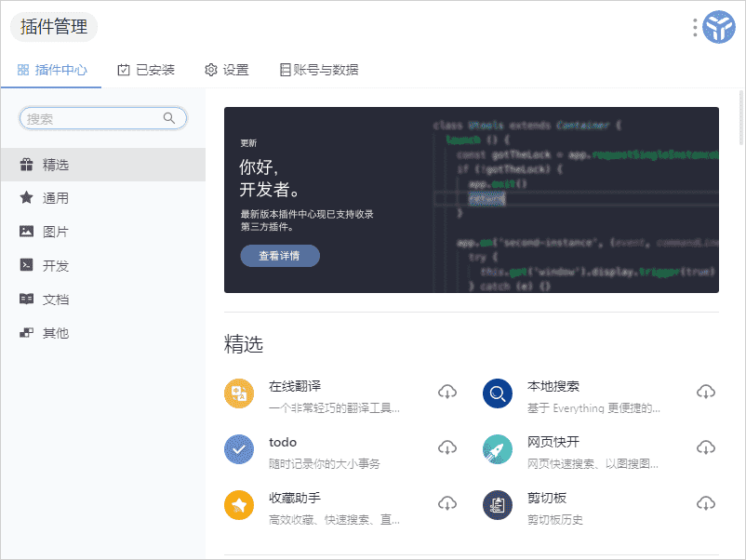746x560 pixels.
Task: Click the uTools logo at top right
Action: 717,27
